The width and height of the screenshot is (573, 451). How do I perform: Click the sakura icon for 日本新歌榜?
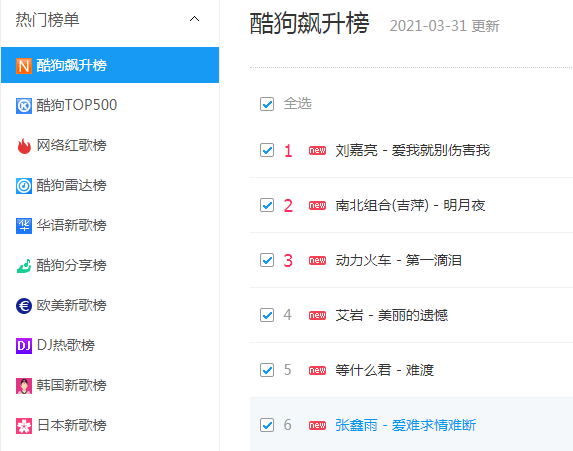pyautogui.click(x=24, y=426)
